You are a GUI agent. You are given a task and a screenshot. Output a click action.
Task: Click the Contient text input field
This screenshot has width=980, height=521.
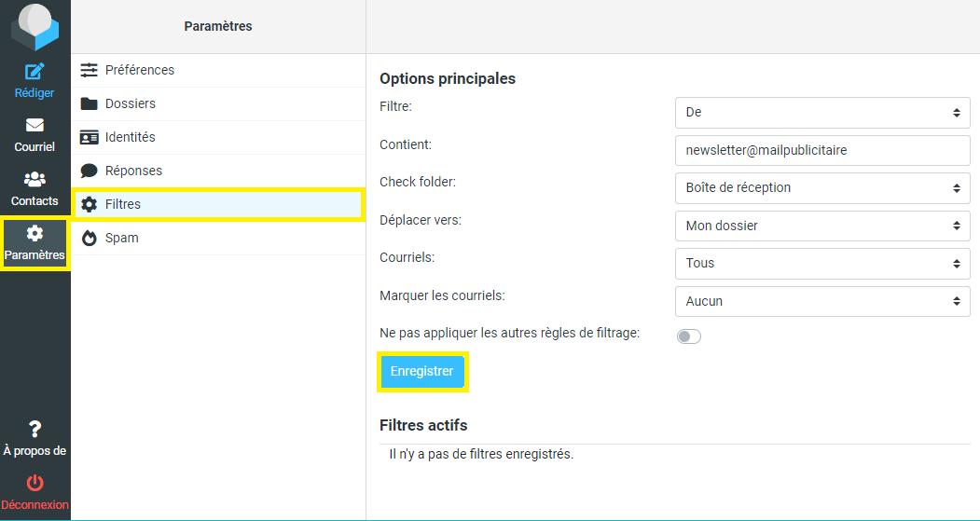pyautogui.click(x=822, y=150)
